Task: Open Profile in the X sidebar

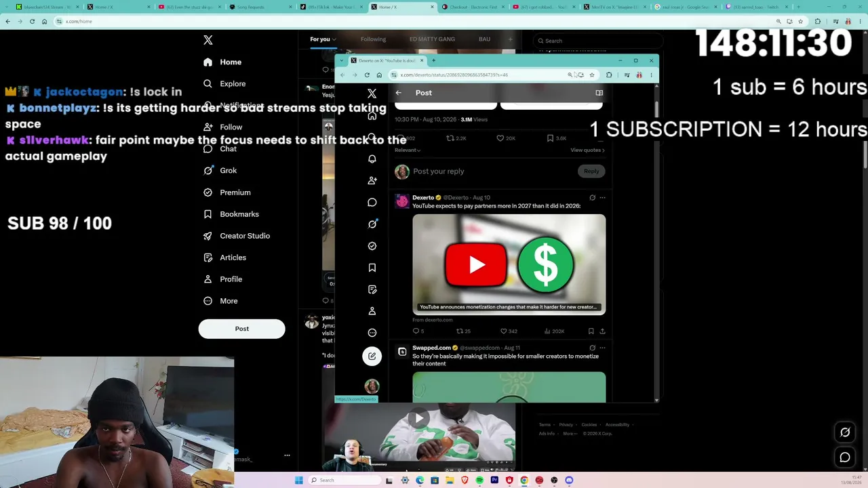Action: click(x=223, y=279)
